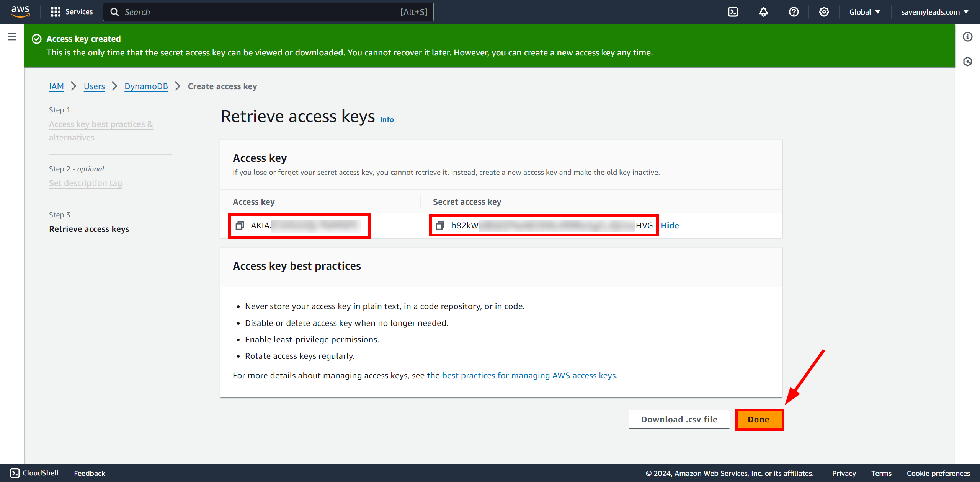Click the Done button
Screen dimensions: 980x482
pyautogui.click(x=759, y=420)
